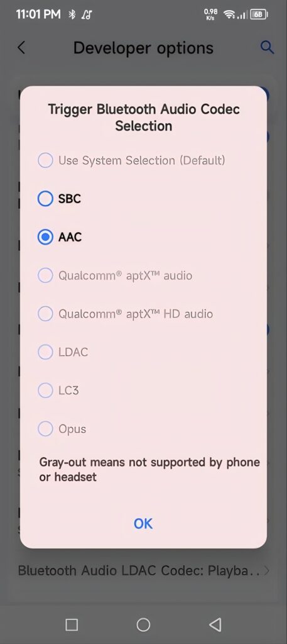Screen dimensions: 287x644
Task: Tap the back triangle navigation button
Action: click(x=215, y=625)
